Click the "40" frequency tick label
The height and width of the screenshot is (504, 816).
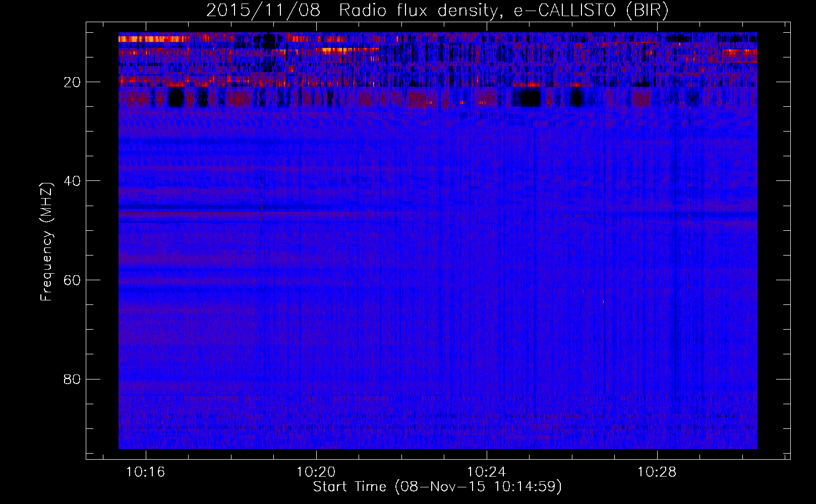[72, 181]
